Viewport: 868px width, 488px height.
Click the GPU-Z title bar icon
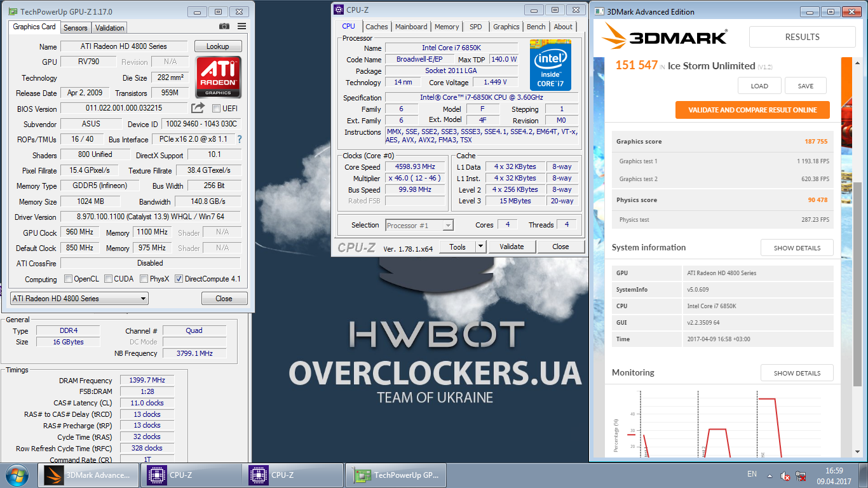12,11
